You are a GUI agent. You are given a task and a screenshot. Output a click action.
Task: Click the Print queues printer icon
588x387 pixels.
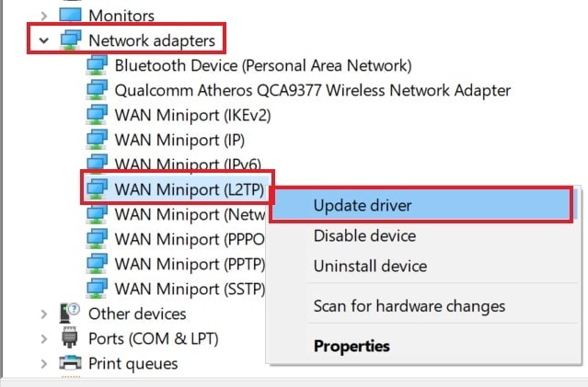[x=70, y=363]
